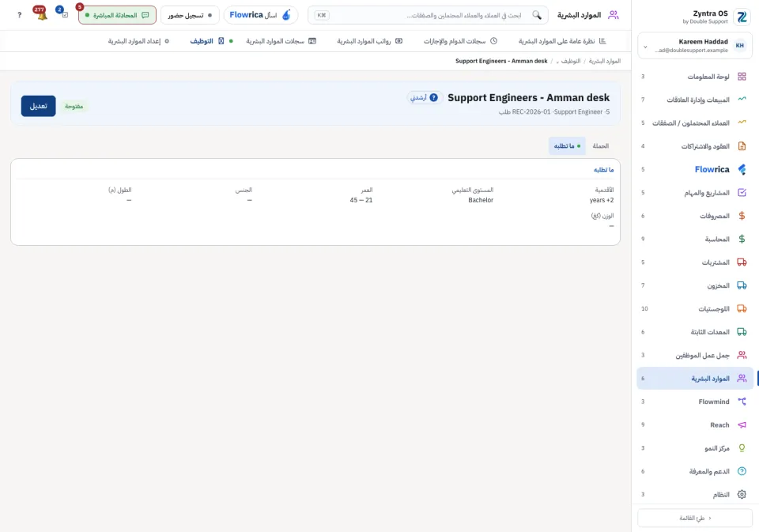Click the تسجيل حضور check-in button
Screen dimensions: 759x532
[x=190, y=15]
